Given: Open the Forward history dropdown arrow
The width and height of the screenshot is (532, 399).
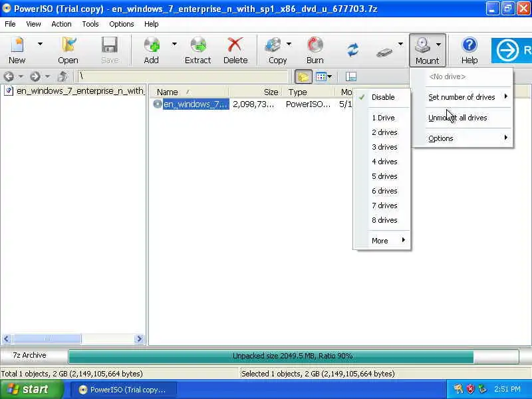Looking at the screenshot, I should click(x=47, y=76).
